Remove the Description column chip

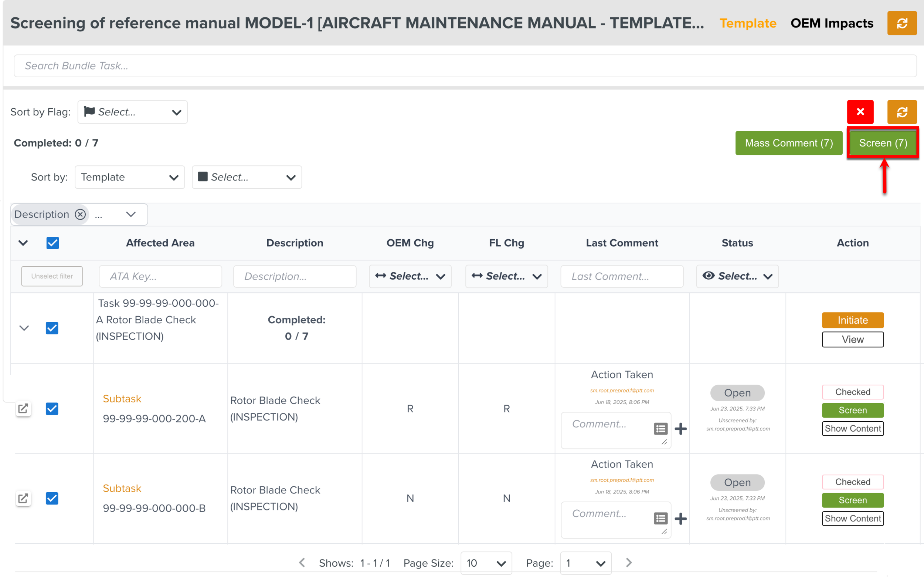pos(80,215)
